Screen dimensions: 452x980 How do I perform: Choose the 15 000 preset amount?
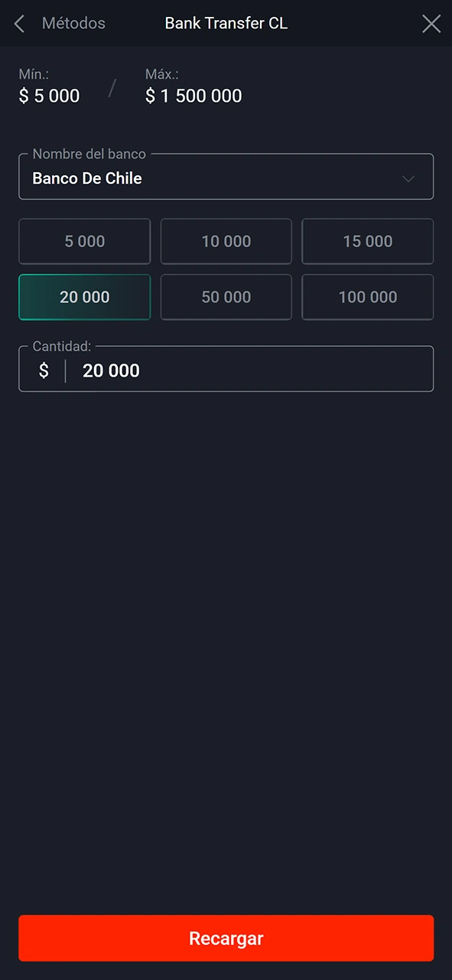tap(367, 241)
